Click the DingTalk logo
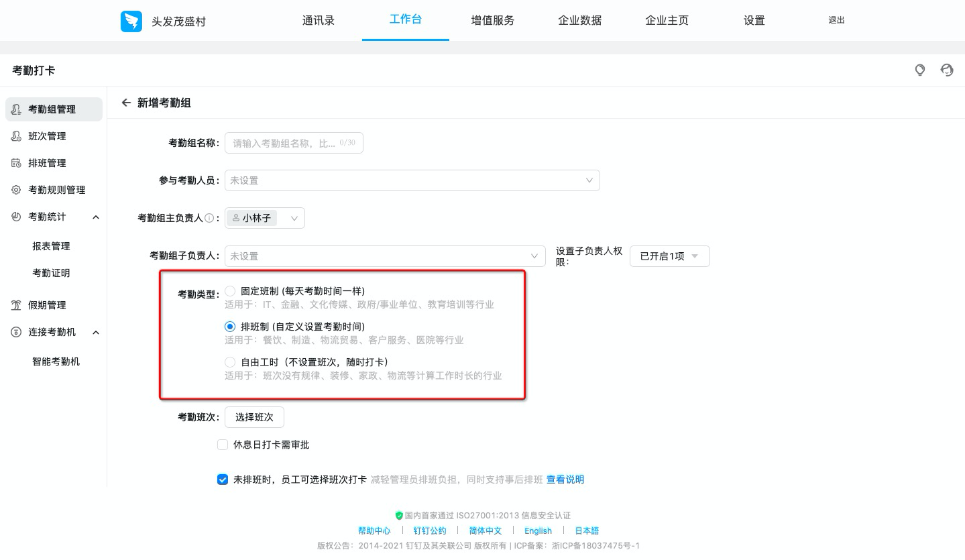This screenshot has height=560, width=965. (131, 21)
